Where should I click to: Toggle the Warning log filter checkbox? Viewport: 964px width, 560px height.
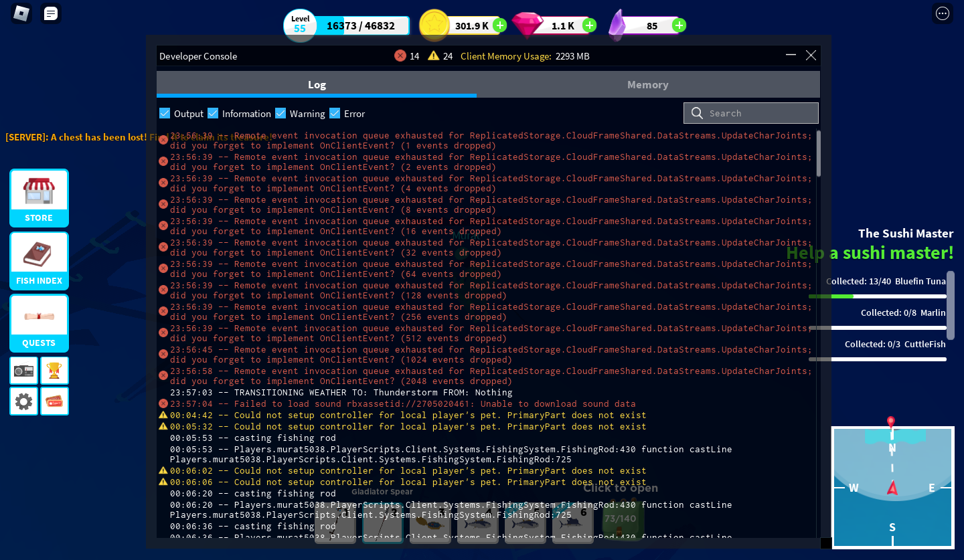[280, 113]
